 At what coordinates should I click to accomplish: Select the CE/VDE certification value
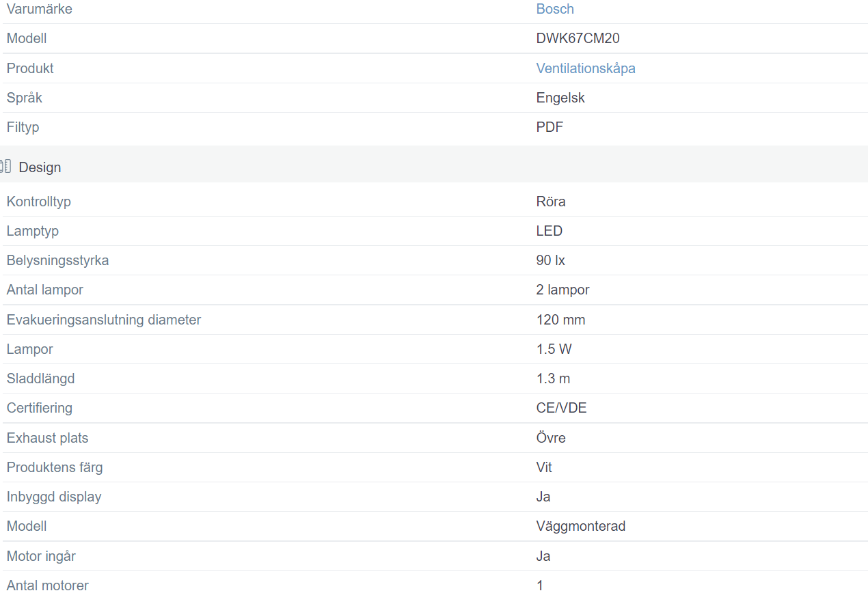pyautogui.click(x=562, y=408)
